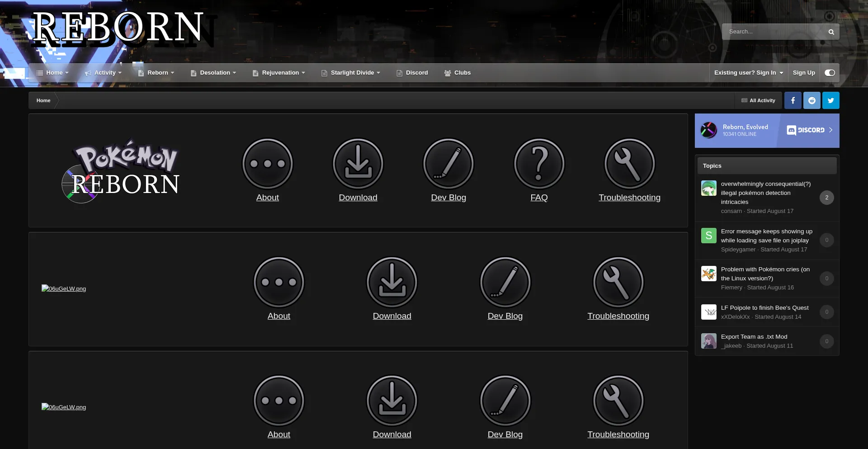The height and width of the screenshot is (449, 868).
Task: Click the search magnifier icon
Action: click(831, 32)
